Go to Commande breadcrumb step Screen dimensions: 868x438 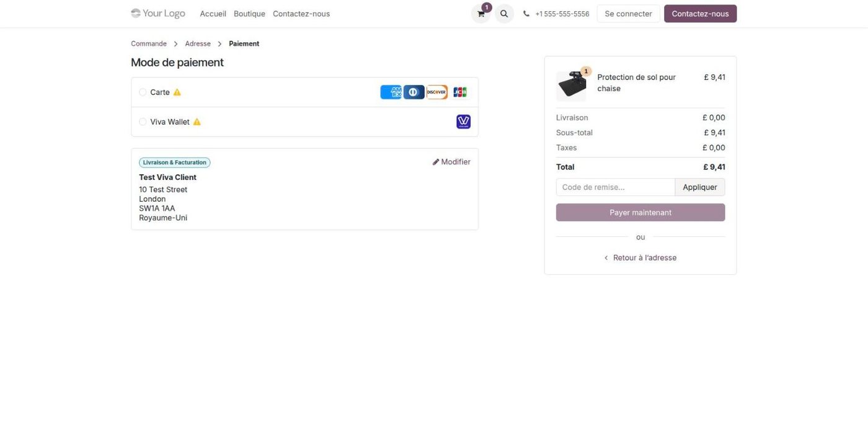tap(149, 44)
